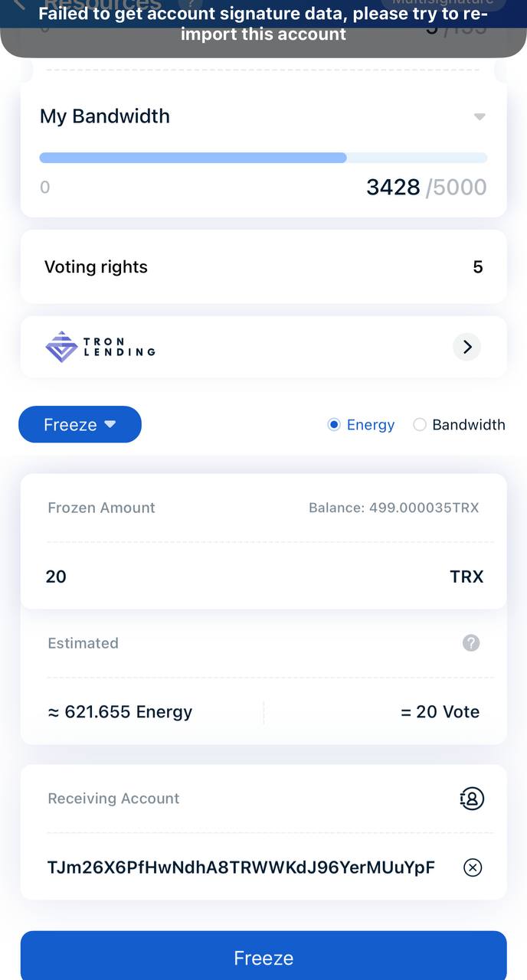This screenshot has height=980, width=527.
Task: Open the Tron Lending banner
Action: click(x=263, y=347)
